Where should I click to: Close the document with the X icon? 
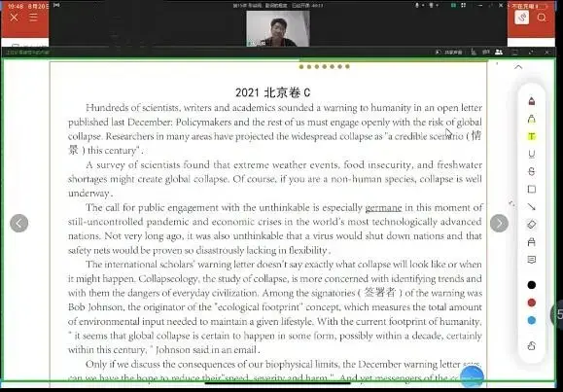pos(14,18)
